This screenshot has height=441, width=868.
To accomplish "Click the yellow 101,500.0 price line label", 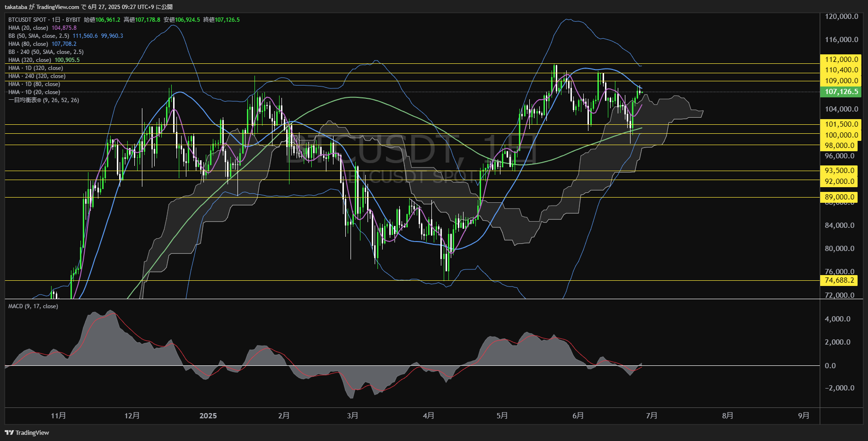I will click(x=842, y=124).
